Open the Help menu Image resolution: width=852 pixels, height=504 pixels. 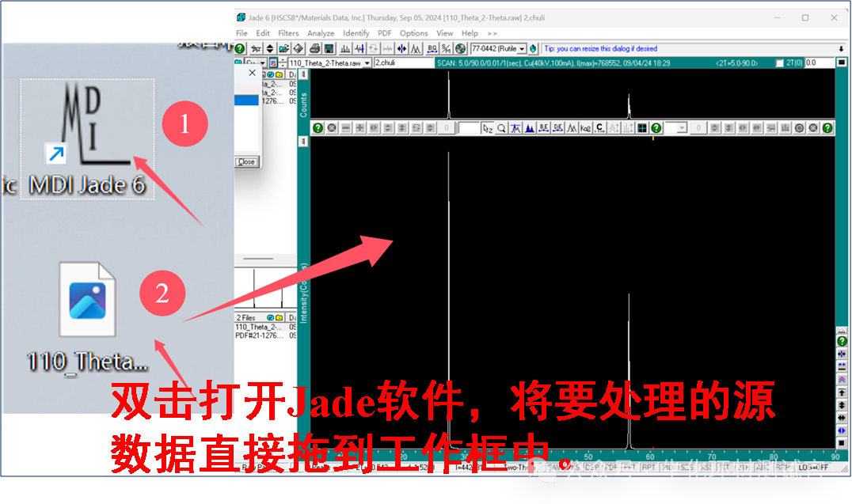coord(470,33)
